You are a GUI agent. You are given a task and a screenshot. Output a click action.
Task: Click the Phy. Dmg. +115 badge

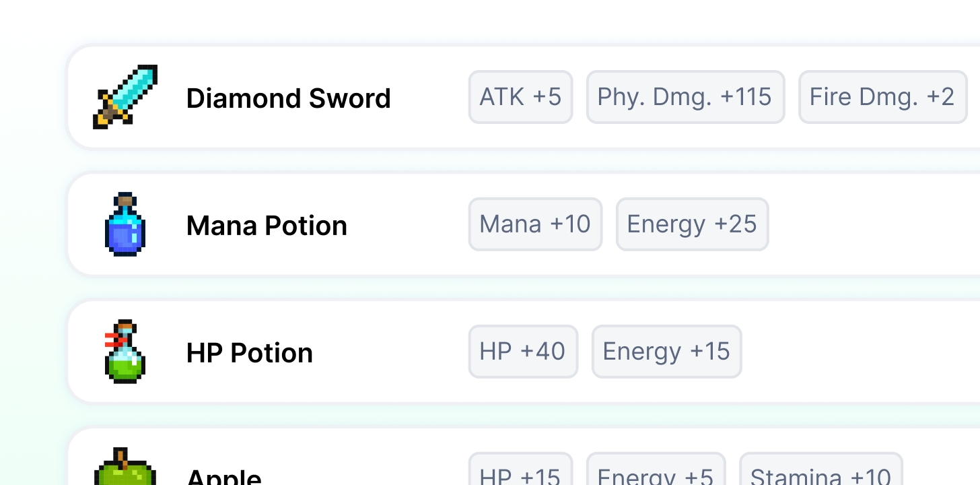click(685, 96)
